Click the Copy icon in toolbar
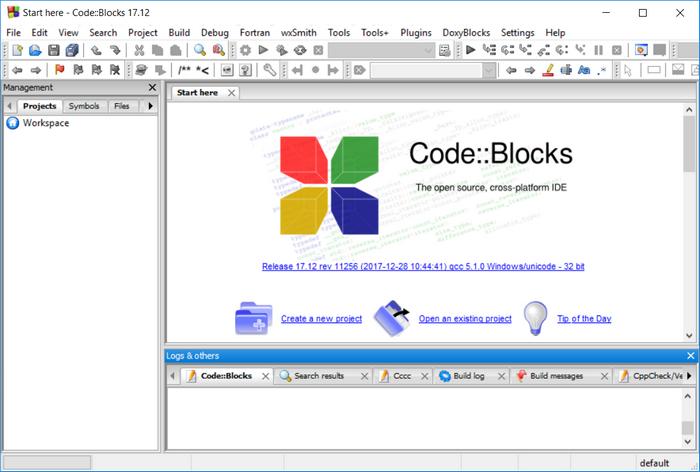This screenshot has height=472, width=700. tap(158, 50)
